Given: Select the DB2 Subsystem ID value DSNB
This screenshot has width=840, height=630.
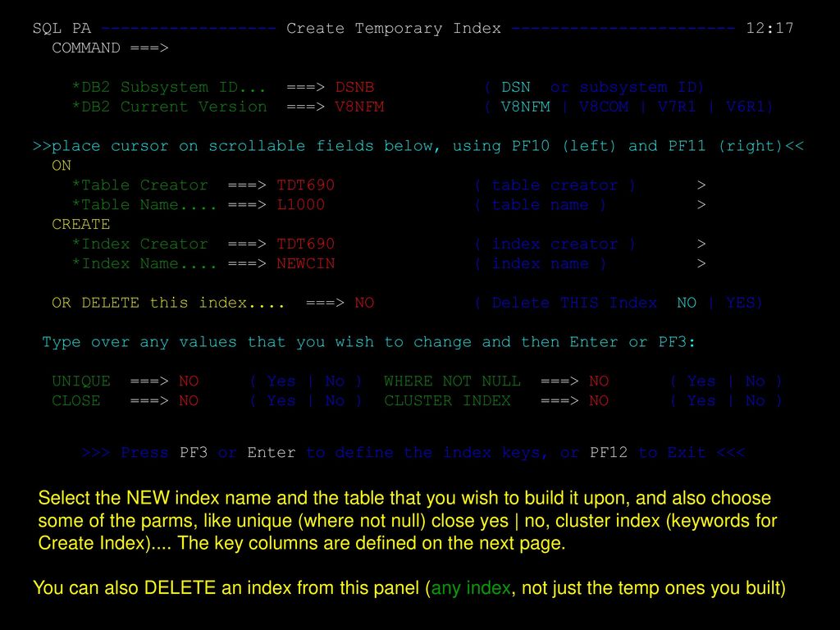Looking at the screenshot, I should (354, 87).
